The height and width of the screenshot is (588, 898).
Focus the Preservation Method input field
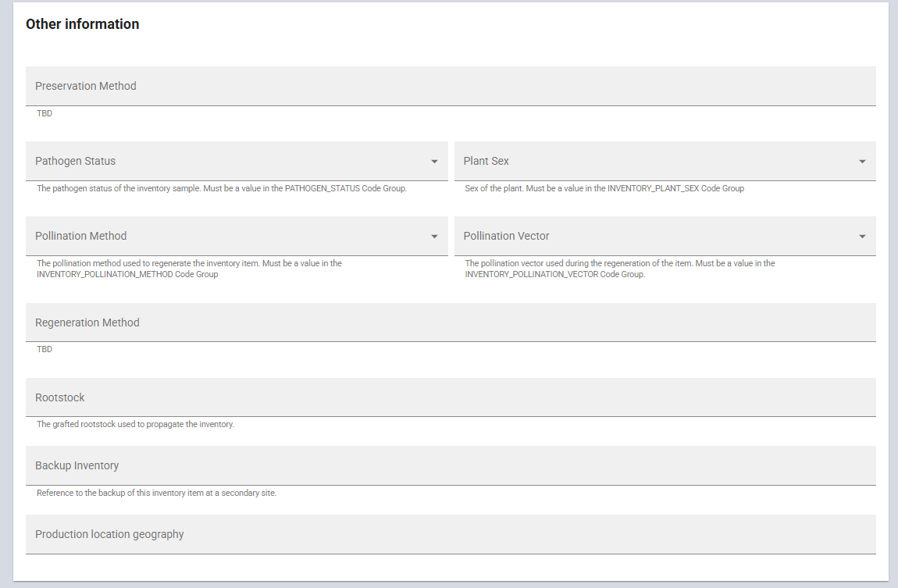coord(451,86)
